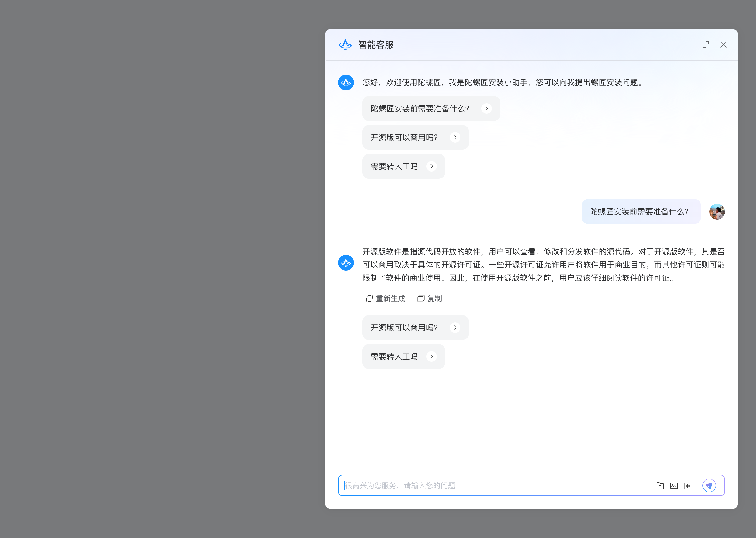Click the voice input icon
756x538 pixels.
[x=688, y=486]
